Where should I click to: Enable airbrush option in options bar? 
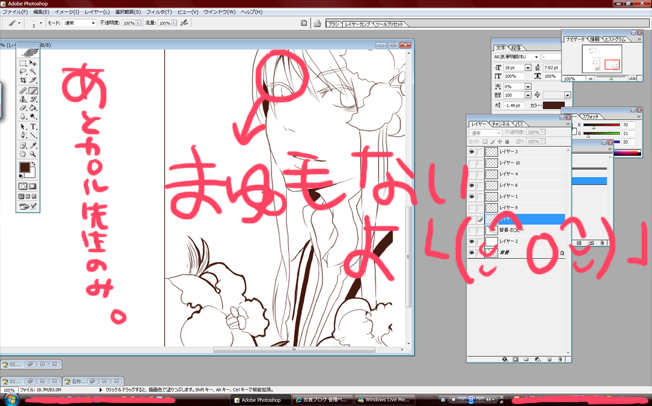[184, 23]
